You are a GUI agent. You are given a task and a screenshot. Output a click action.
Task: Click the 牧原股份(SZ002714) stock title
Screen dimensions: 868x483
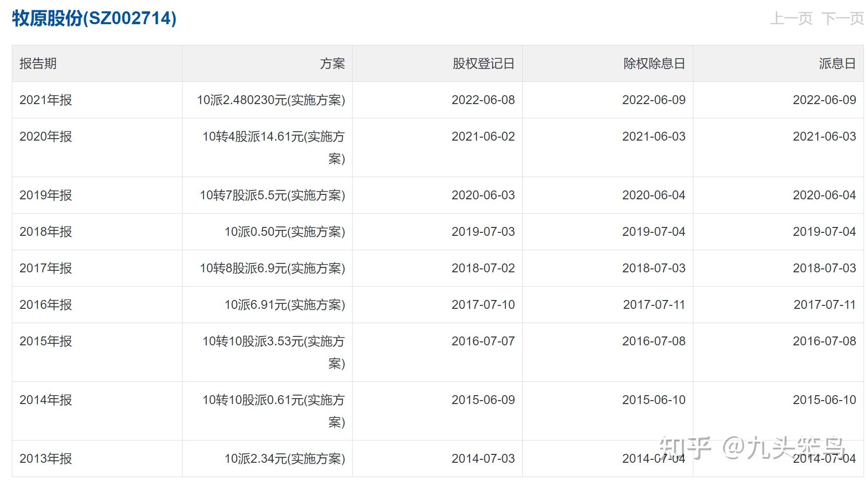(x=94, y=19)
